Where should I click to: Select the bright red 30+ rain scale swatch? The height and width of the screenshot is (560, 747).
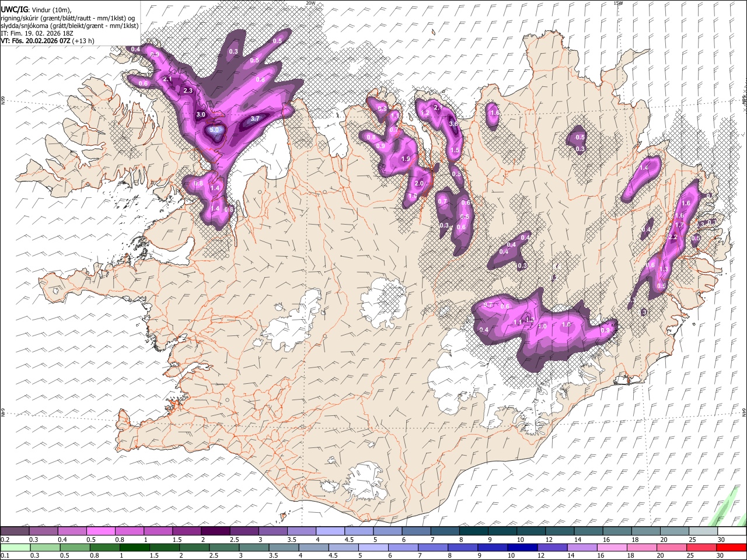click(731, 547)
